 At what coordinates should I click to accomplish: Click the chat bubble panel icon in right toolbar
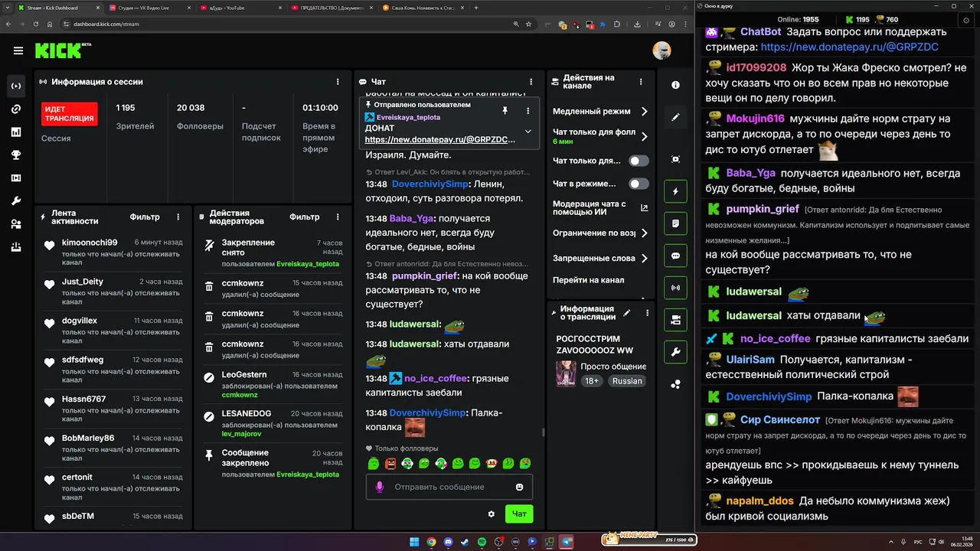click(x=675, y=256)
